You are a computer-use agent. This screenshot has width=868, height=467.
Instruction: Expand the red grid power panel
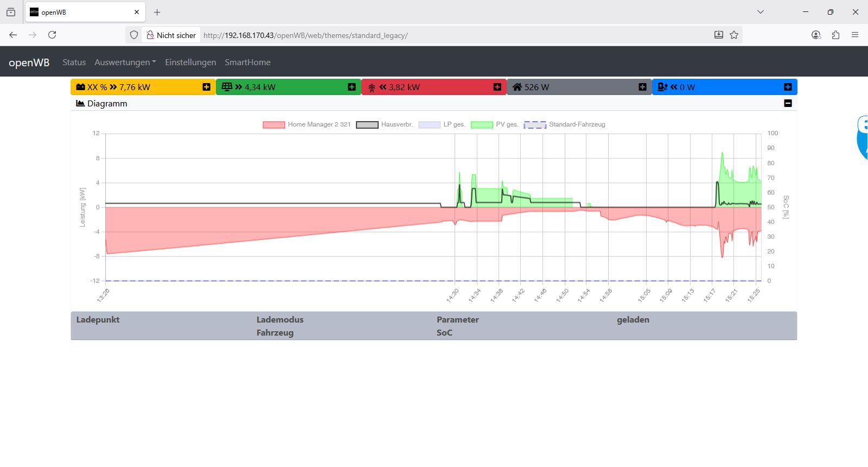497,87
